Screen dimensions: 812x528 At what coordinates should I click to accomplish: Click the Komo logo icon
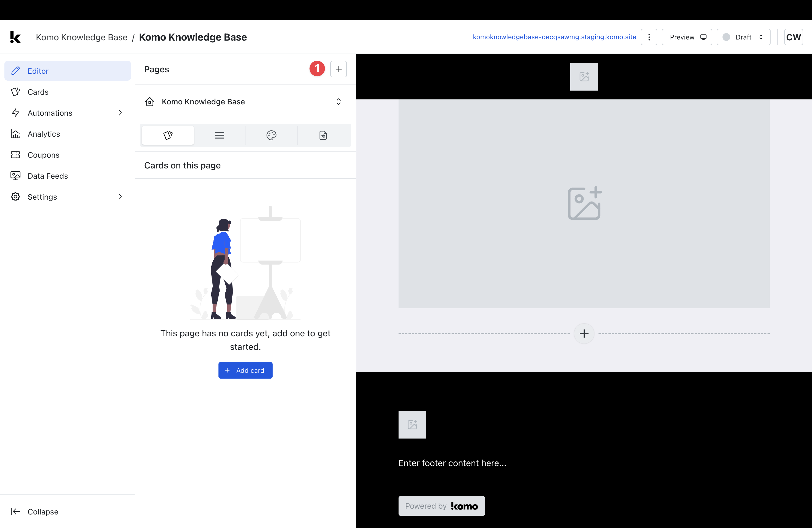(x=15, y=37)
